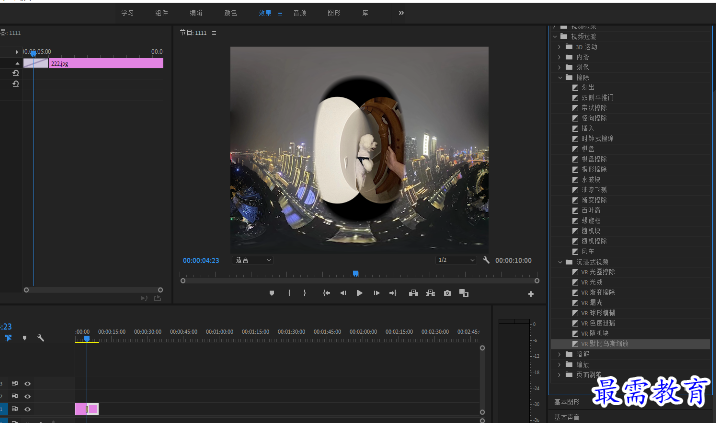Open the Button Editor plus icon
The width and height of the screenshot is (716, 423).
click(531, 294)
